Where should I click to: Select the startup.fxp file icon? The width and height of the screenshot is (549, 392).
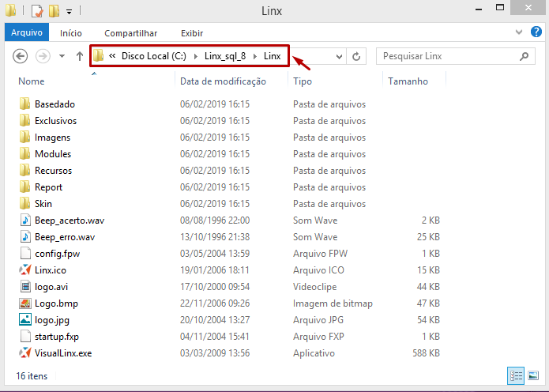pyautogui.click(x=24, y=337)
